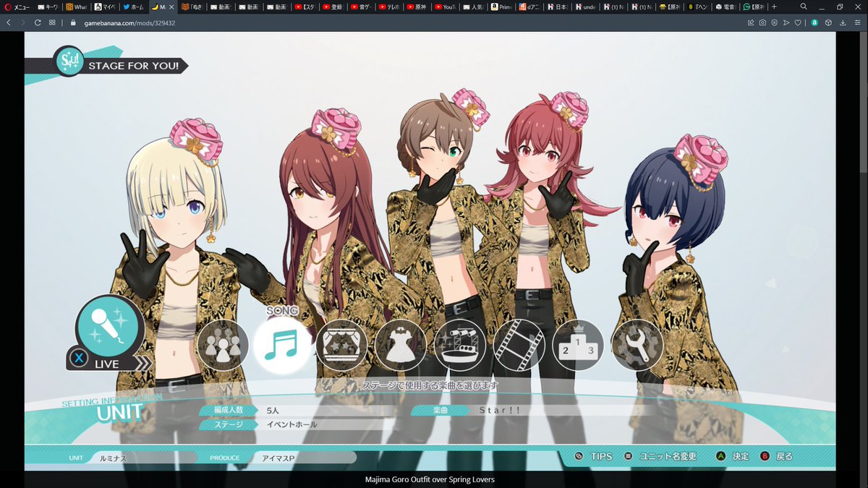Reload the gamebanana page
The height and width of the screenshot is (488, 868).
[x=38, y=22]
